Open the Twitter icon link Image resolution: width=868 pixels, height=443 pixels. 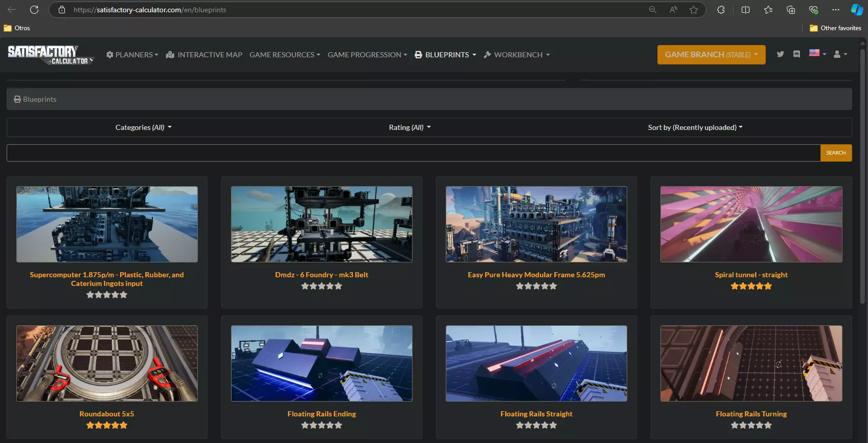780,54
